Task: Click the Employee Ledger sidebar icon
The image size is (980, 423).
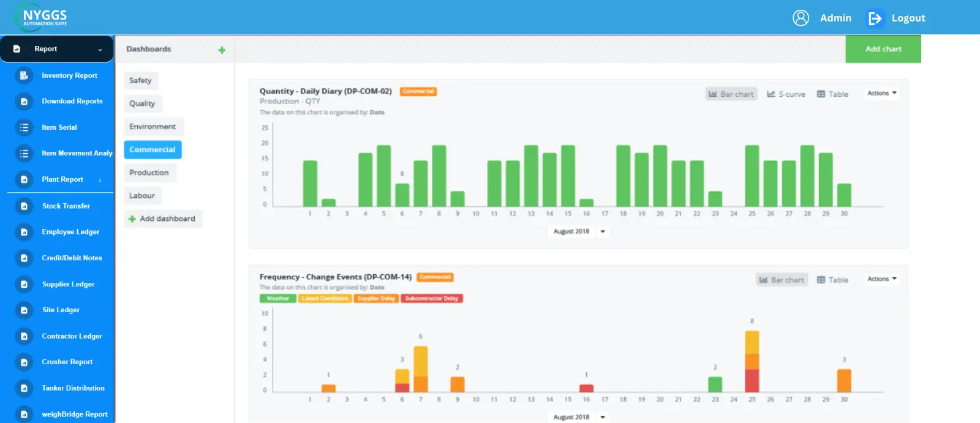Action: [x=24, y=232]
